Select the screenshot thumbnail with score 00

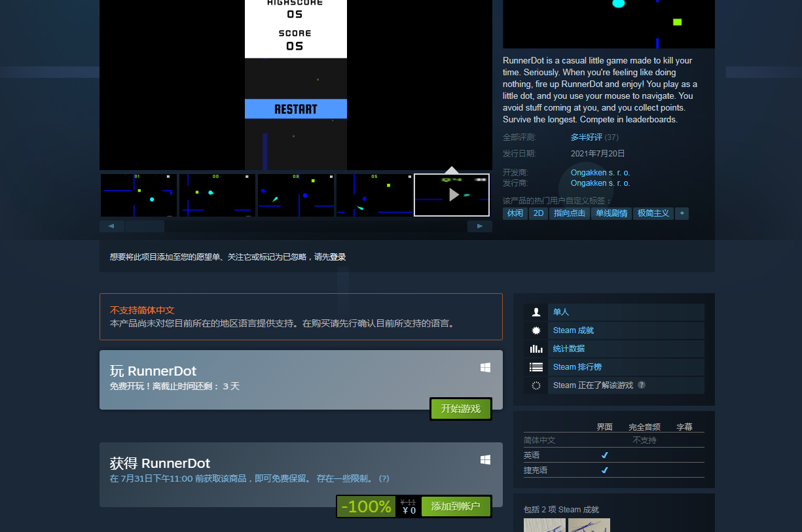217,195
